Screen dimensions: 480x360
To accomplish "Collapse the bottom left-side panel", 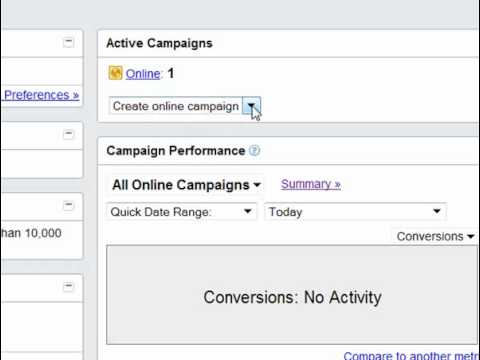I will [68, 286].
